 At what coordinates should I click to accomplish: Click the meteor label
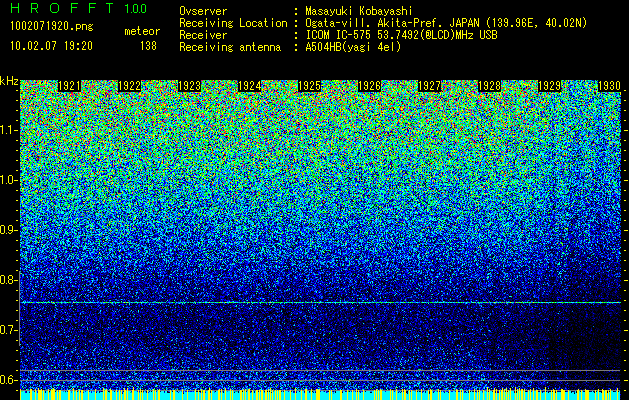(142, 31)
